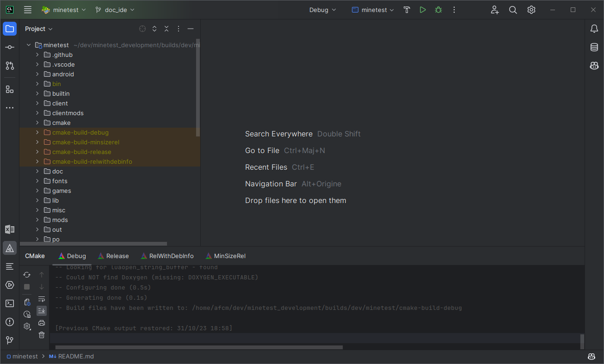Viewport: 604px width, 364px height.
Task: Expand the bin folder in the project tree
Action: [37, 84]
